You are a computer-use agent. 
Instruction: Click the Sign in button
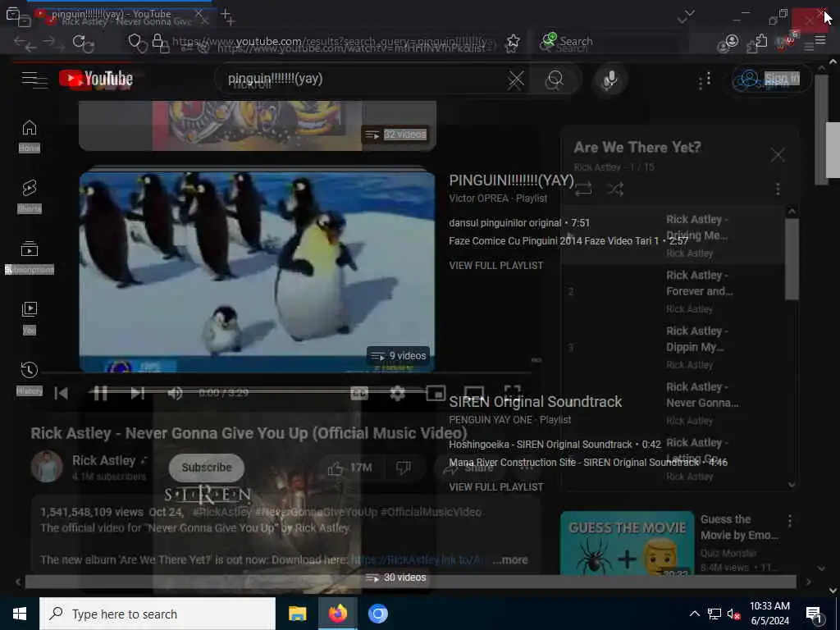(x=770, y=80)
